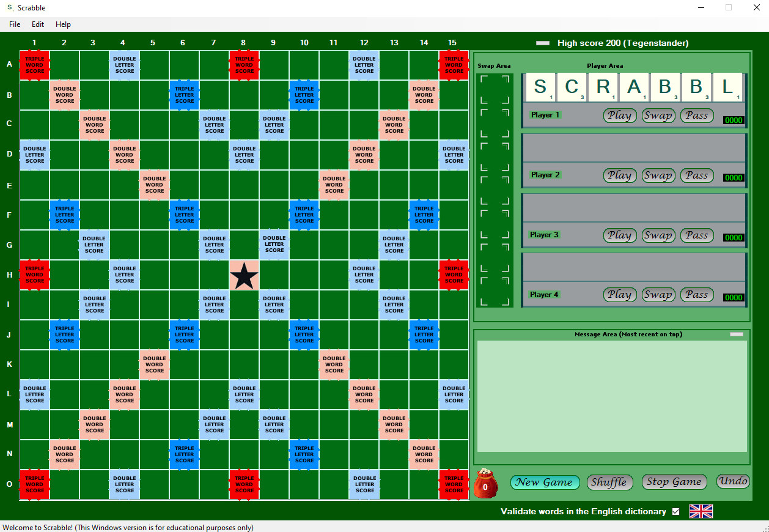
Task: Click double letter score square at L15
Action: pos(454,395)
